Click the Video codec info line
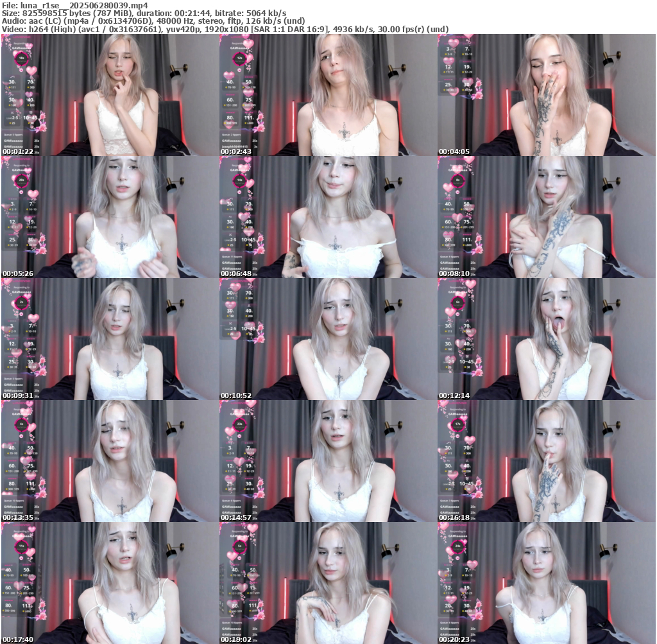 point(225,29)
